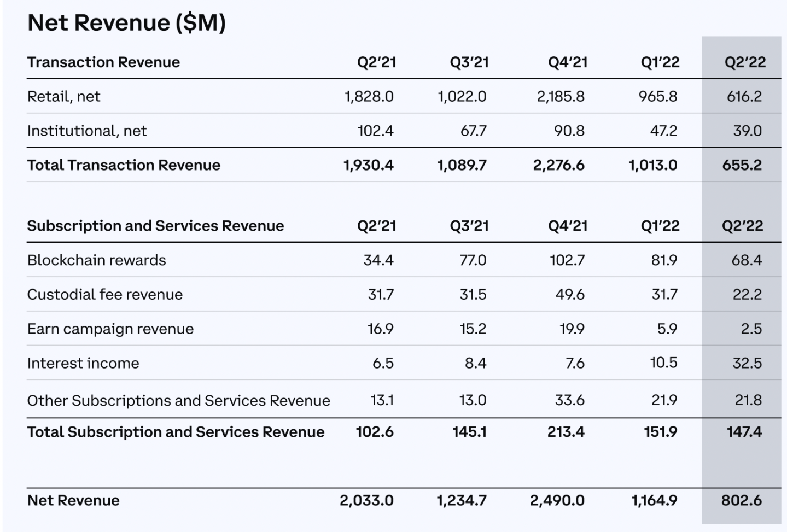This screenshot has height=532, width=787.
Task: Click Total Transaction Revenue Q2'22 value 655.2
Action: pos(742,165)
